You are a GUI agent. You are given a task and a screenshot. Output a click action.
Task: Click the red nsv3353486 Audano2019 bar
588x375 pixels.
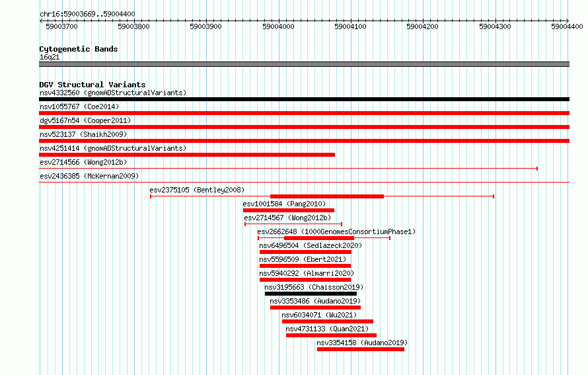(x=315, y=308)
